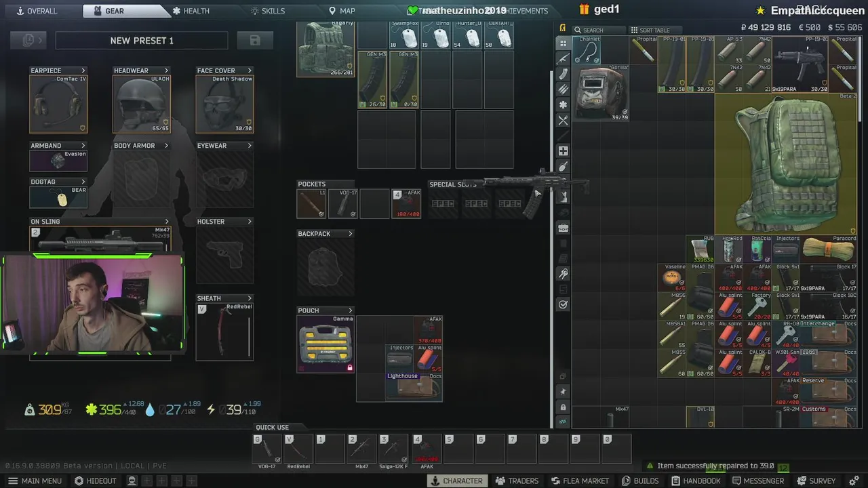The image size is (868, 488).
Task: Click the yellow stash icon above filters
Action: point(562,28)
